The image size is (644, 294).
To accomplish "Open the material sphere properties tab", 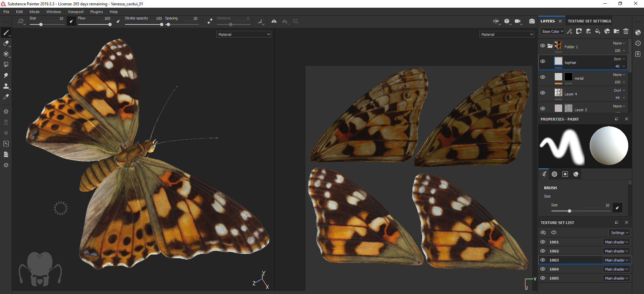I will coord(576,174).
